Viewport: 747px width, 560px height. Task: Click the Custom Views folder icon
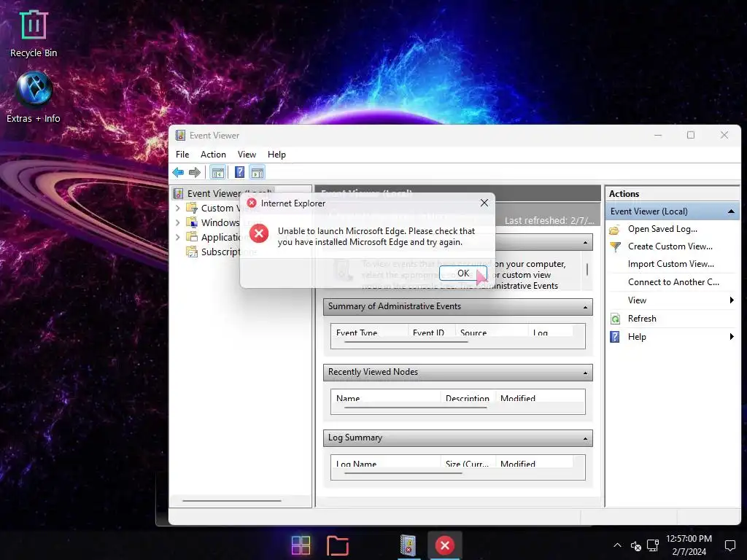coord(192,208)
